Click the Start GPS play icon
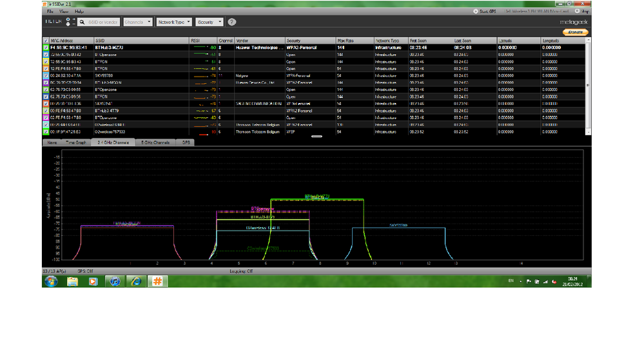 point(476,12)
